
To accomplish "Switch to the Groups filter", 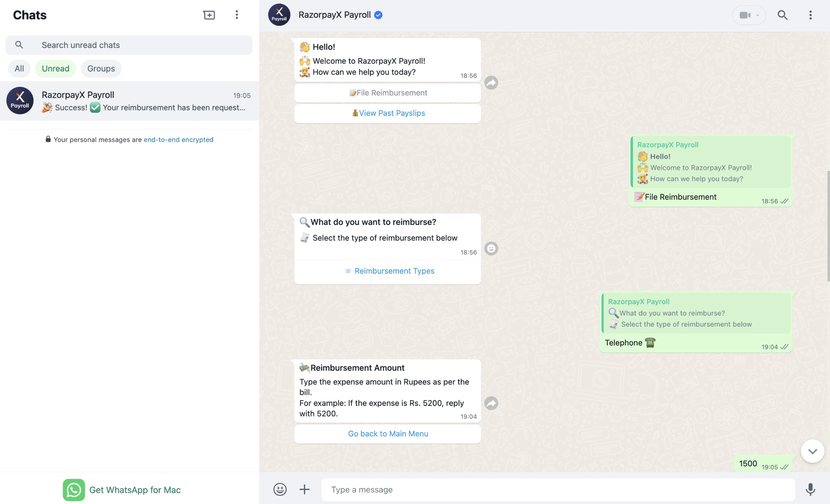I will [x=101, y=69].
